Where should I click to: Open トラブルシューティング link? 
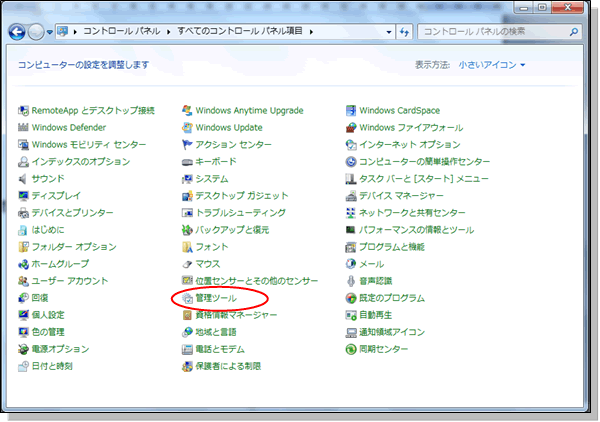(241, 213)
